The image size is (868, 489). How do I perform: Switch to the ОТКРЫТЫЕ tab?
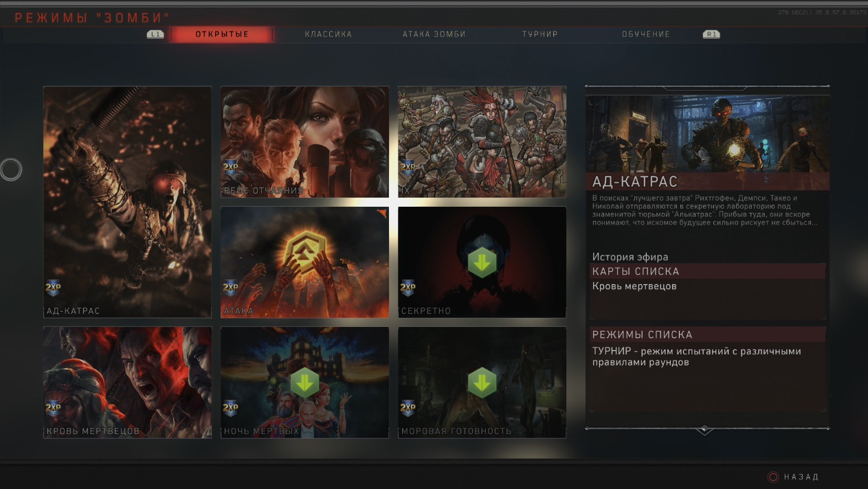pos(222,34)
